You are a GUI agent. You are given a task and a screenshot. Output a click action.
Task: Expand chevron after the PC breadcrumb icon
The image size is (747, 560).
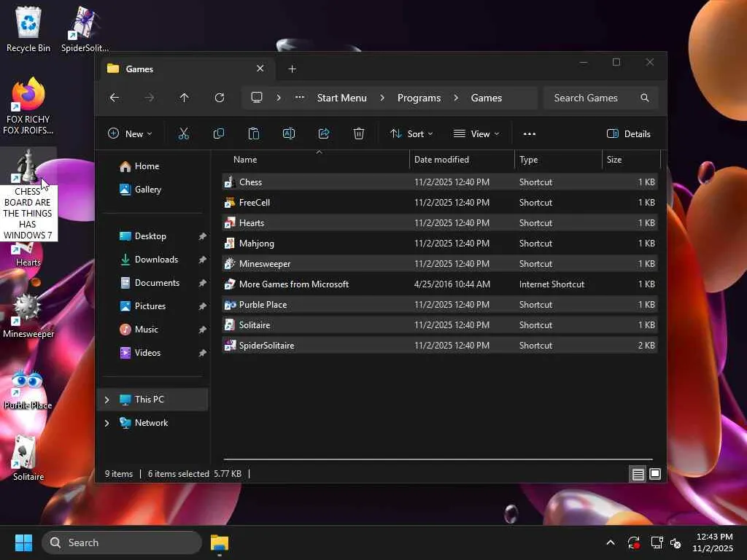(x=279, y=98)
